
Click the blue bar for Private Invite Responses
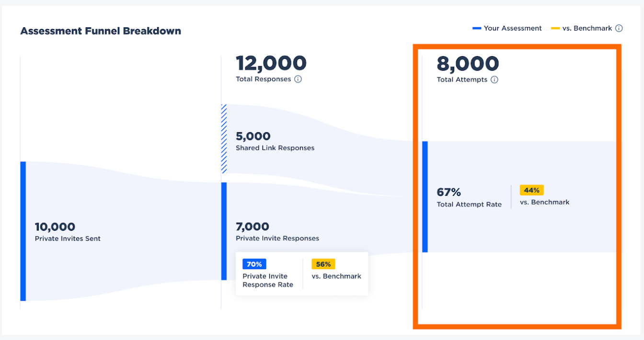[224, 231]
